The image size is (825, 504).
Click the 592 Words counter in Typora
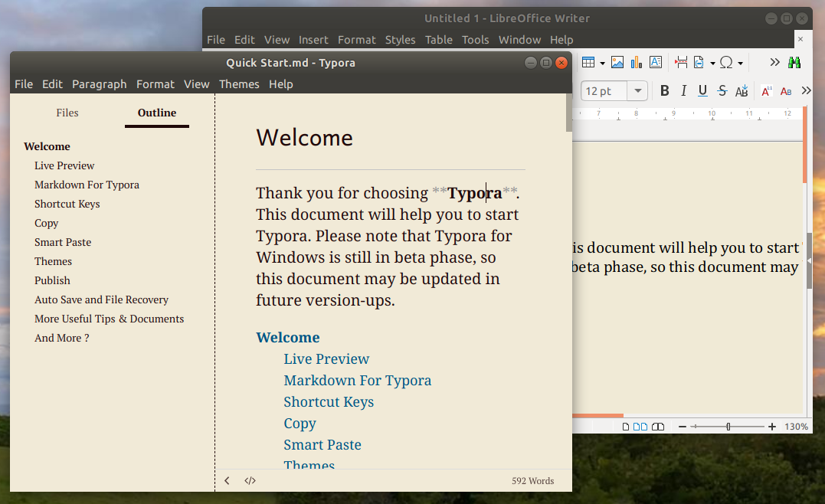click(532, 481)
